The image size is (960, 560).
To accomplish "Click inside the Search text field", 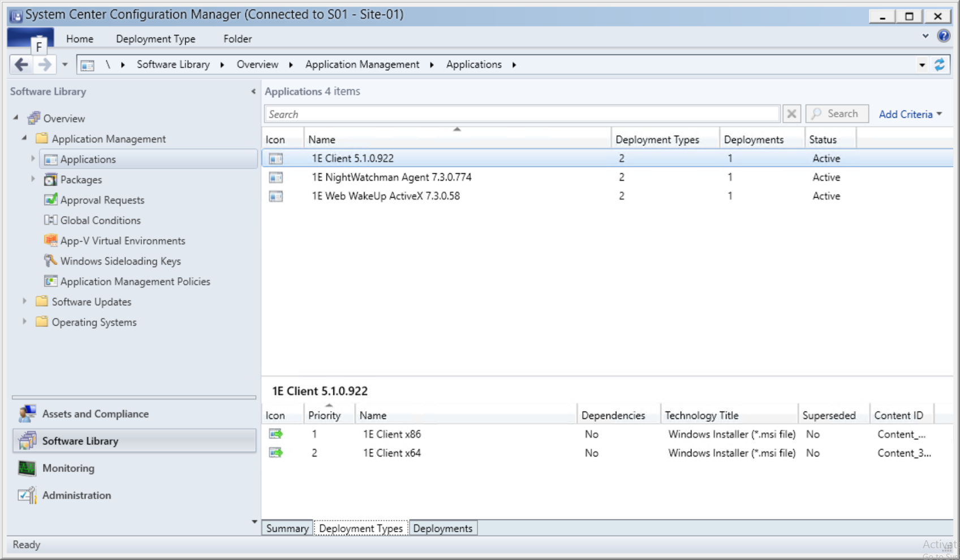I will [x=520, y=114].
